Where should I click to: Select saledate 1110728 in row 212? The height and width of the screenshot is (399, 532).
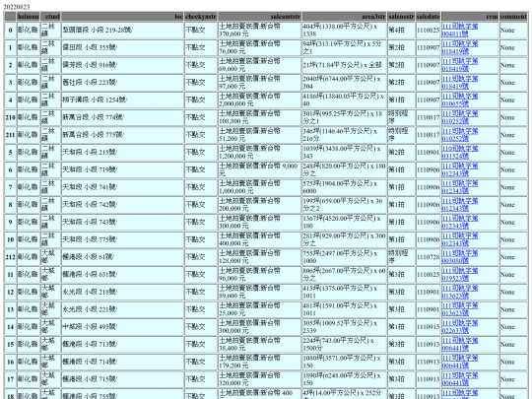429,257
